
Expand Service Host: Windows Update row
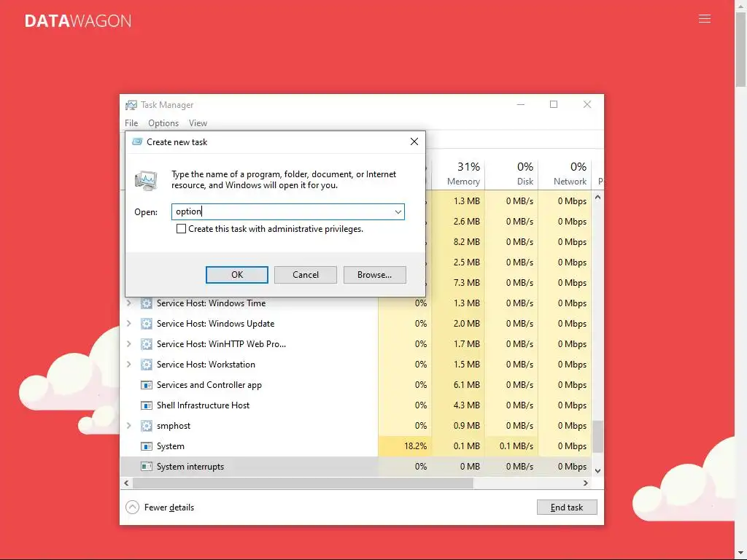[x=128, y=324]
